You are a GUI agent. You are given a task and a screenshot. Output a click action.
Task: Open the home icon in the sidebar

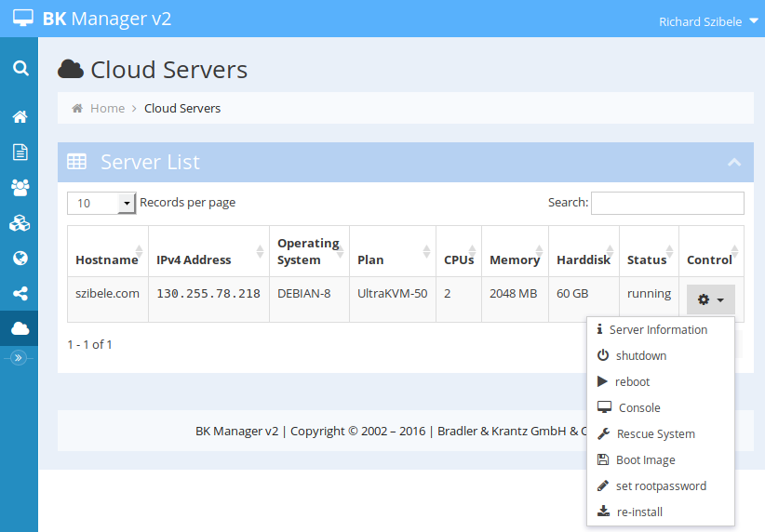[20, 117]
